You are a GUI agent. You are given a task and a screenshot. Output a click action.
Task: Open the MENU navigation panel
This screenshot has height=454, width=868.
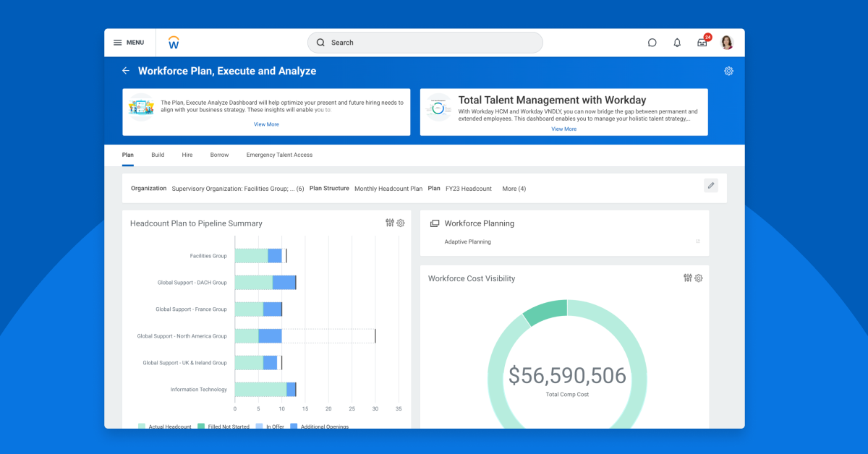[x=129, y=43]
